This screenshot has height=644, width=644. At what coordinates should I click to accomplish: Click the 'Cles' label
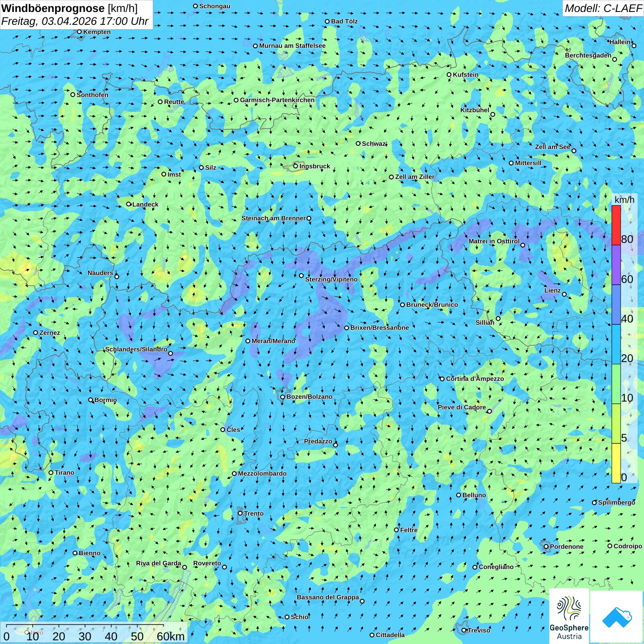tap(233, 430)
